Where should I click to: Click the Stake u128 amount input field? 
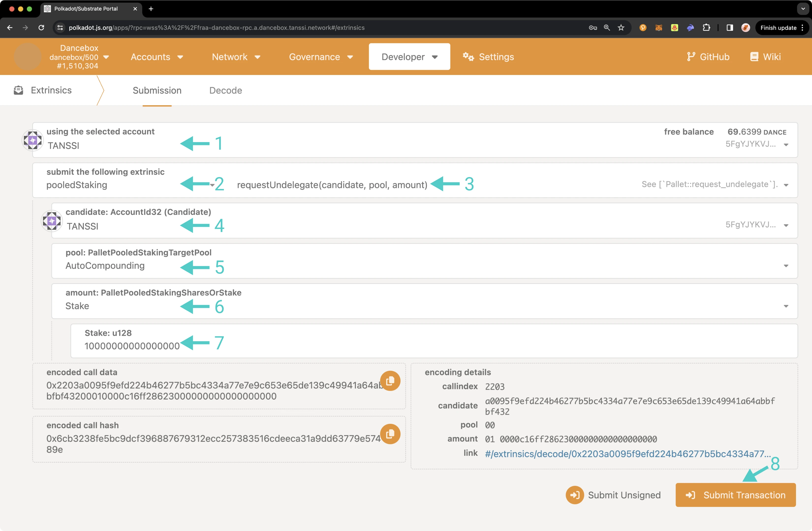point(434,341)
